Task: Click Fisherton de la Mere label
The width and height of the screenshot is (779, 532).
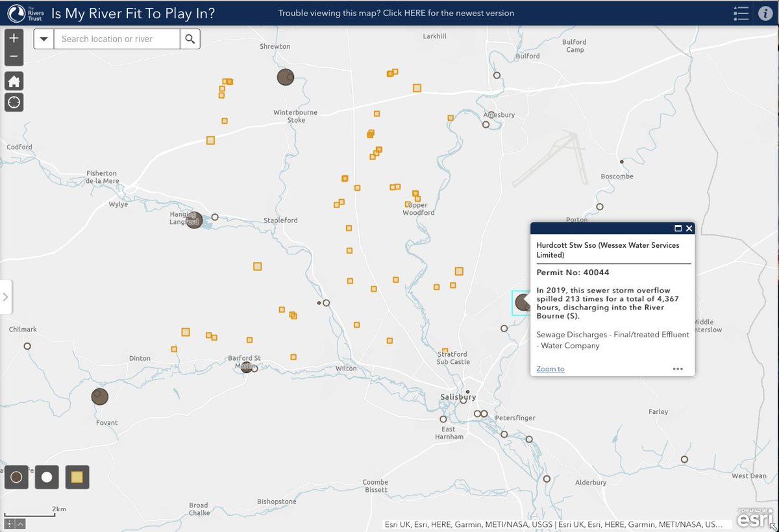Action: coord(102,177)
